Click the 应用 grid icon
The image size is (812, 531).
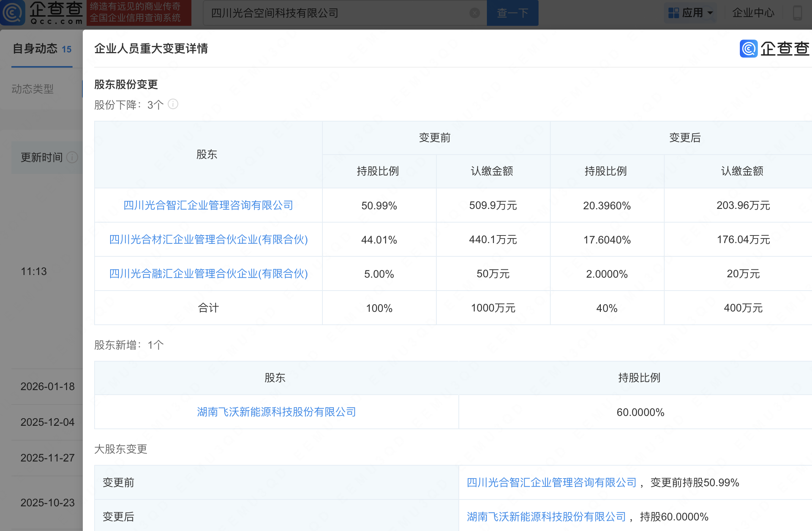point(673,13)
